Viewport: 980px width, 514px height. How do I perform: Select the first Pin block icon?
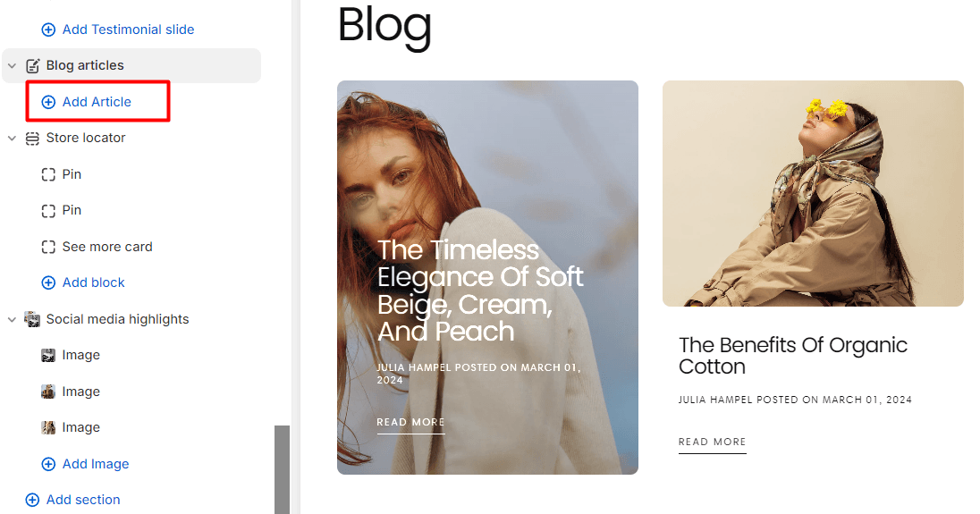(48, 174)
